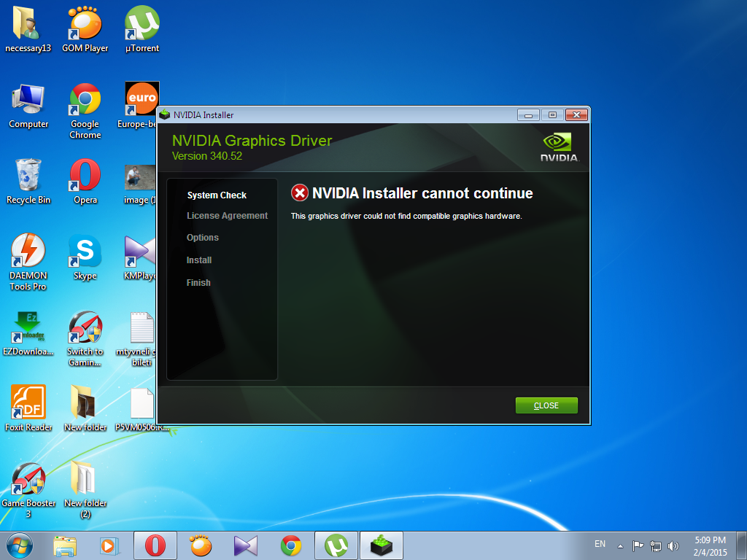747x560 pixels.
Task: Minimize the NVIDIA Installer window
Action: click(x=528, y=114)
